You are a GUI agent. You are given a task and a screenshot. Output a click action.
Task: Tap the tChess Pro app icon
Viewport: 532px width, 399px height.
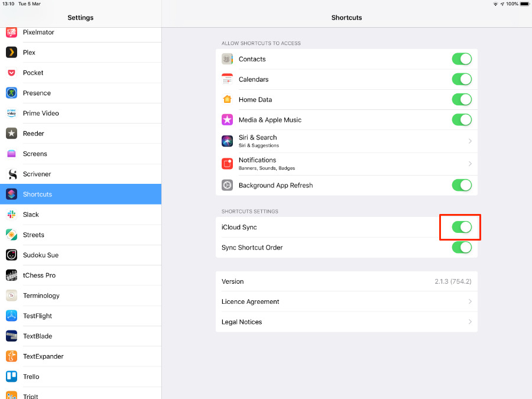coord(12,275)
